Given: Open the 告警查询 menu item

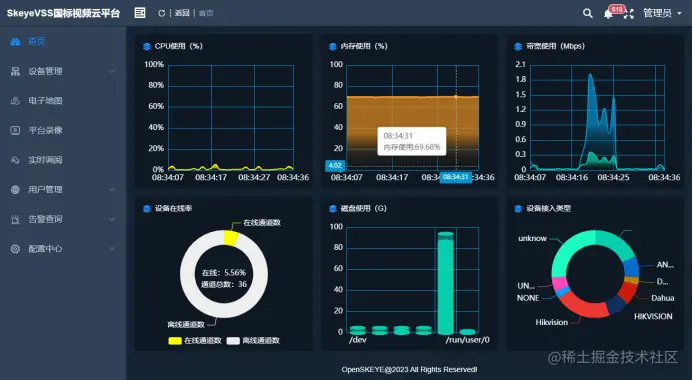Looking at the screenshot, I should click(x=46, y=219).
